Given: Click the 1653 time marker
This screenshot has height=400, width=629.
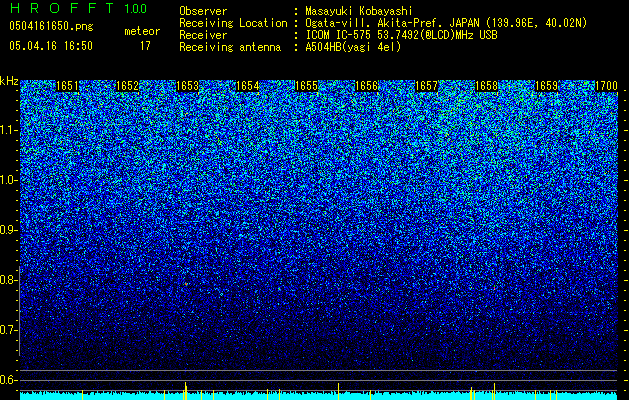Looking at the screenshot, I should (x=188, y=86).
